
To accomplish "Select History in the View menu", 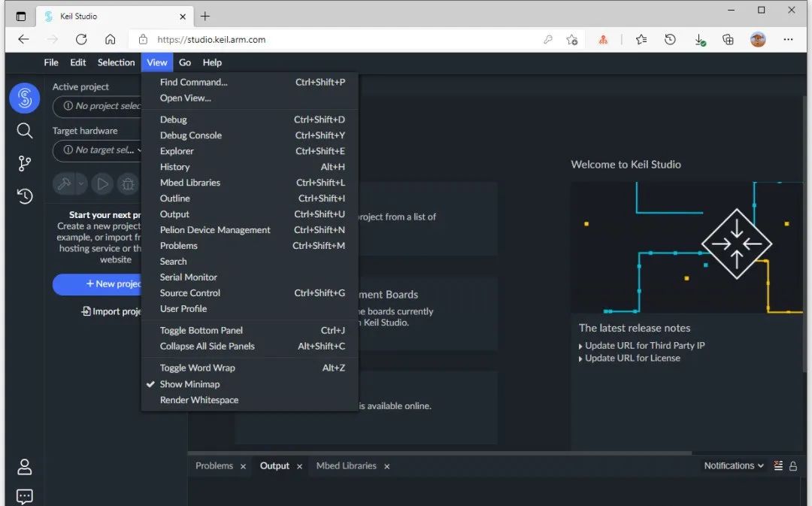I will pos(250,167).
